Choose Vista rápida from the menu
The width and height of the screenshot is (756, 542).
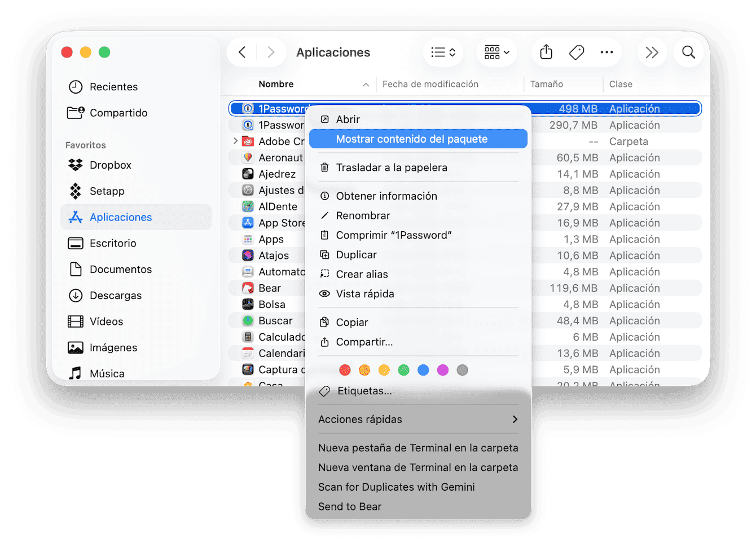tap(418, 294)
